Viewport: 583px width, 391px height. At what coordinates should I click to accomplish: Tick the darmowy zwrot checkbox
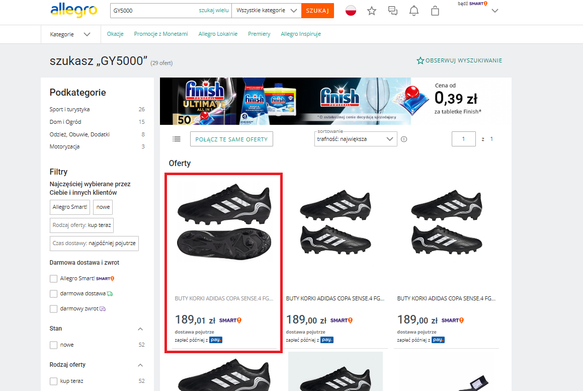click(54, 309)
